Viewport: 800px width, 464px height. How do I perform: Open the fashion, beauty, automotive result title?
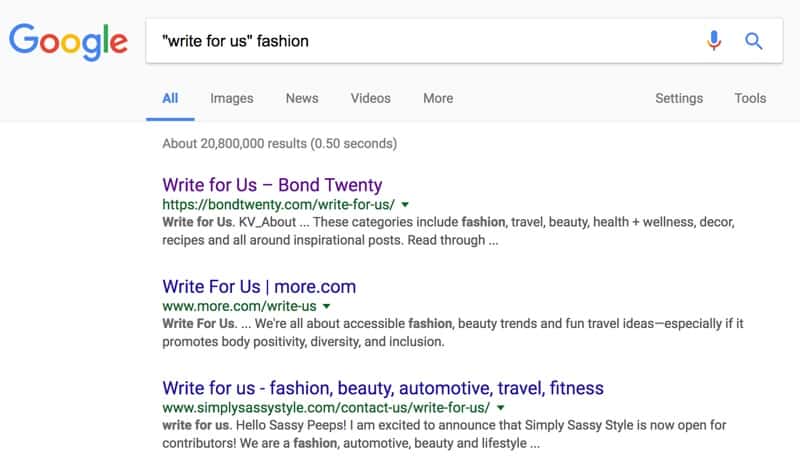[x=383, y=388]
